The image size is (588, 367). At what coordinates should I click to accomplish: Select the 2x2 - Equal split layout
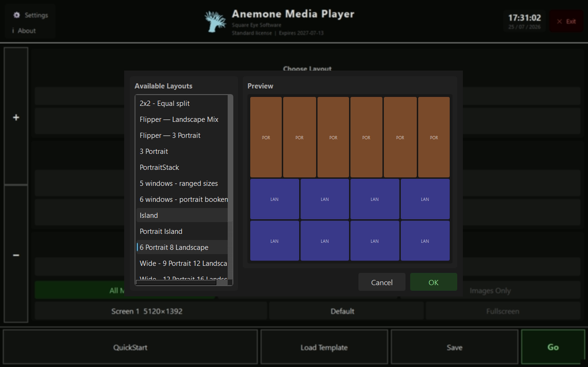pyautogui.click(x=182, y=104)
